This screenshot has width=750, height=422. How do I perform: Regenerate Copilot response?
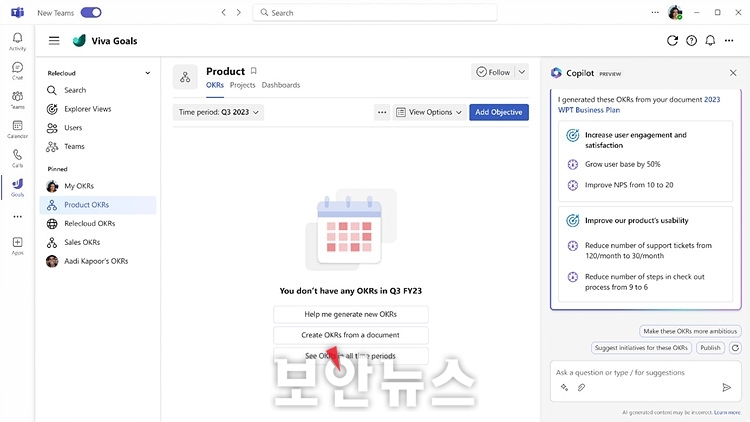point(735,348)
